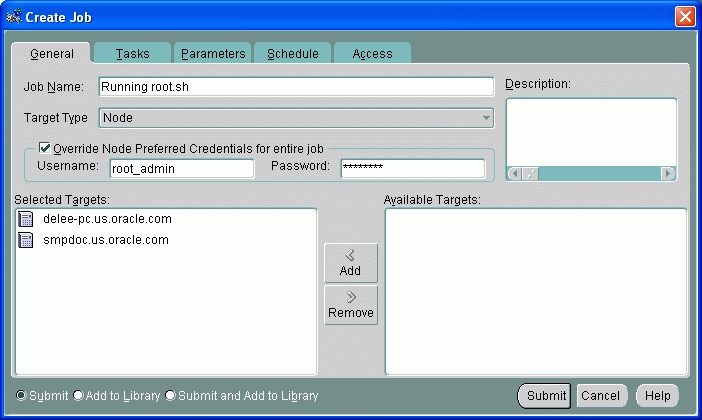702x420 pixels.
Task: Click the Description scroll left arrow
Action: [515, 173]
